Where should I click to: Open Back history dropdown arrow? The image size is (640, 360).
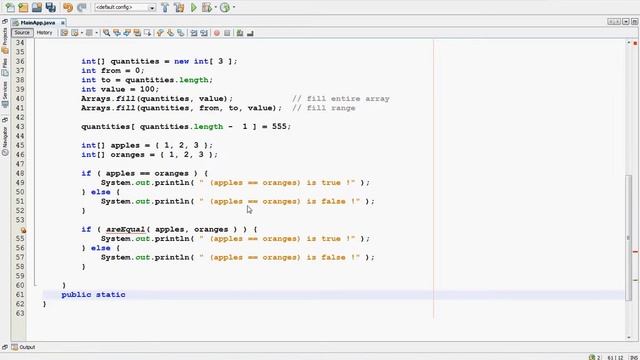coord(82,33)
